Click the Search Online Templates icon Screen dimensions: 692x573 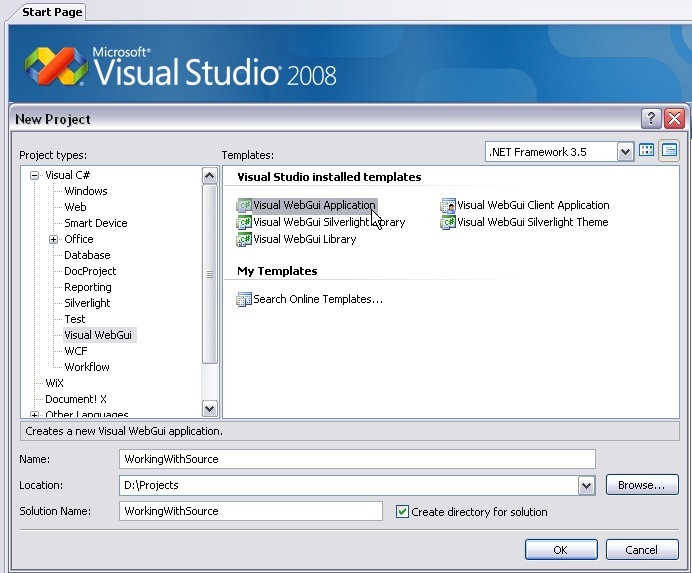[x=244, y=299]
